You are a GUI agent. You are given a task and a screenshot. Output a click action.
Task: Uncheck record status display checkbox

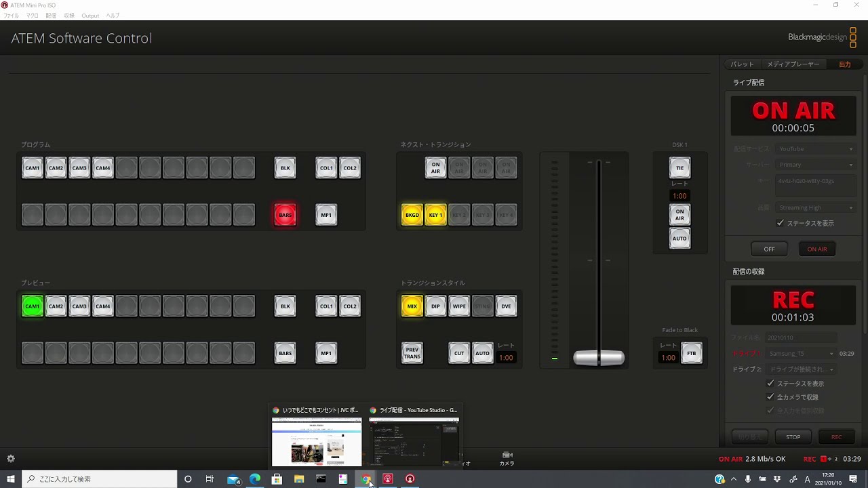pyautogui.click(x=770, y=384)
